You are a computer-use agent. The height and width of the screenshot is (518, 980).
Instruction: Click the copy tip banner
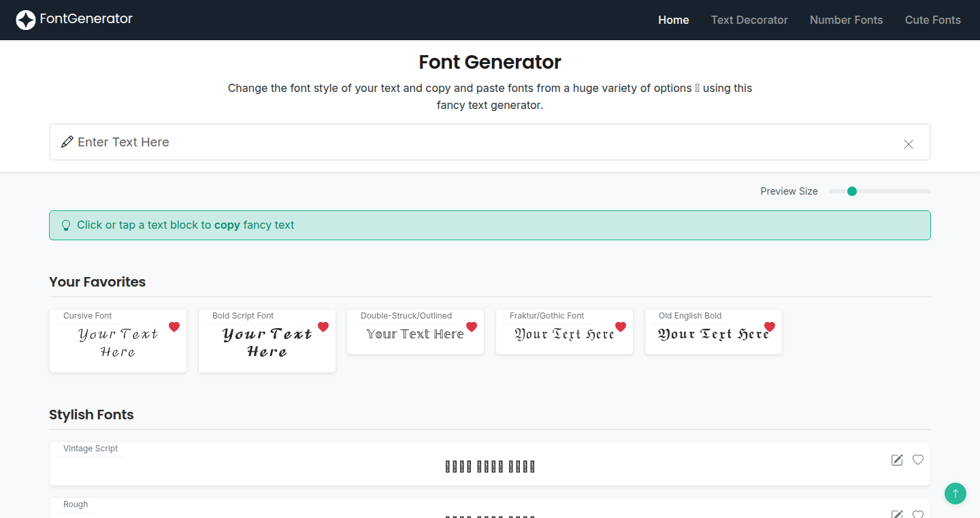pyautogui.click(x=490, y=225)
